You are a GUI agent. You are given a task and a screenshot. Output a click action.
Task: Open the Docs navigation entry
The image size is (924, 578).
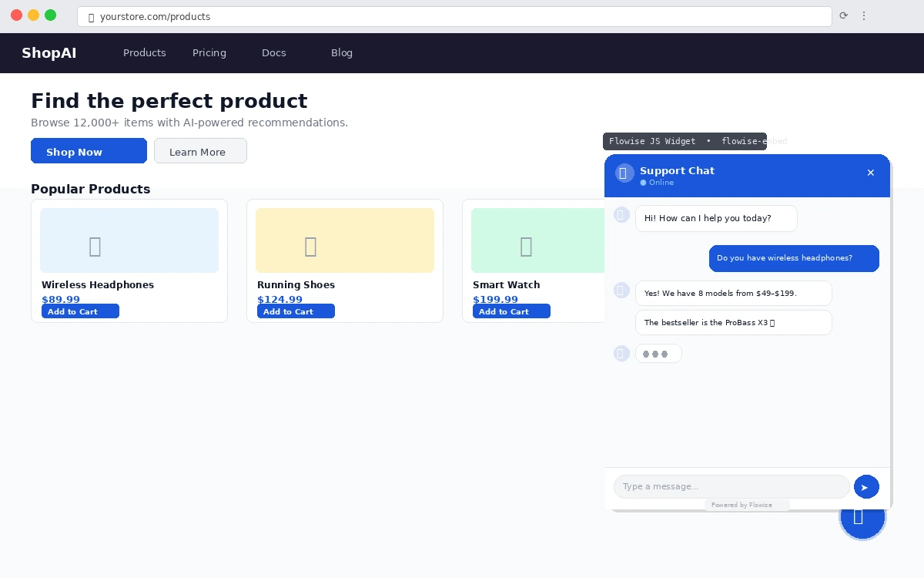click(274, 52)
